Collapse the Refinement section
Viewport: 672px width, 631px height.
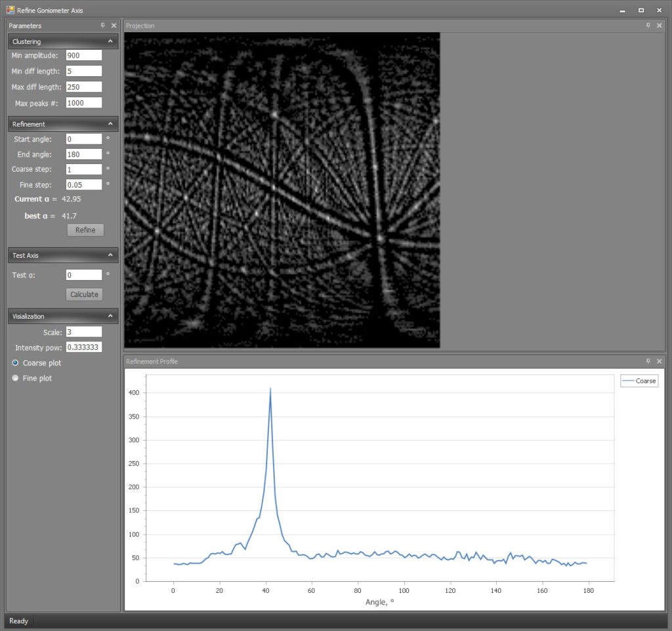(110, 124)
